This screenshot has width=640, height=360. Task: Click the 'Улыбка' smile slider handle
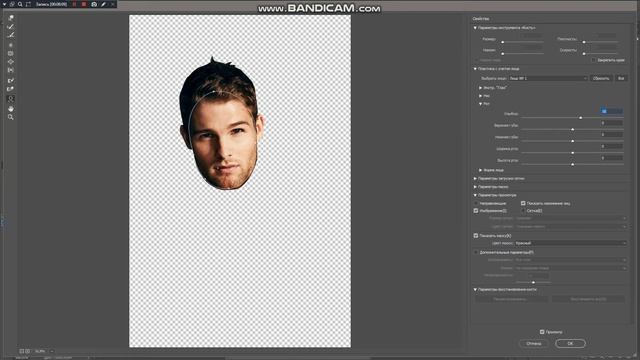pos(580,118)
